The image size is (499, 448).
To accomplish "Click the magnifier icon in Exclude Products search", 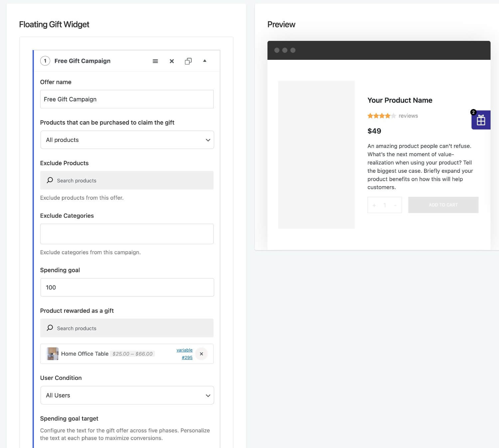I will pyautogui.click(x=50, y=180).
